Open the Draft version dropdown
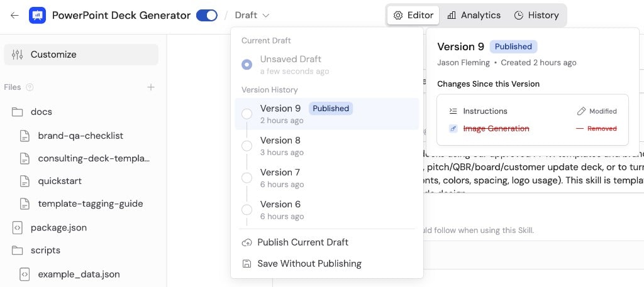This screenshot has height=287, width=644. tap(252, 16)
